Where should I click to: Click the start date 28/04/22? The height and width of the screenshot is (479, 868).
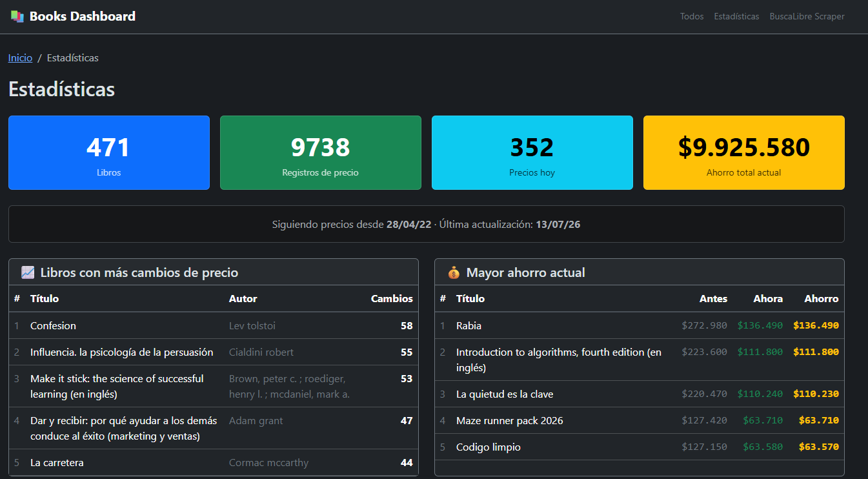click(408, 225)
